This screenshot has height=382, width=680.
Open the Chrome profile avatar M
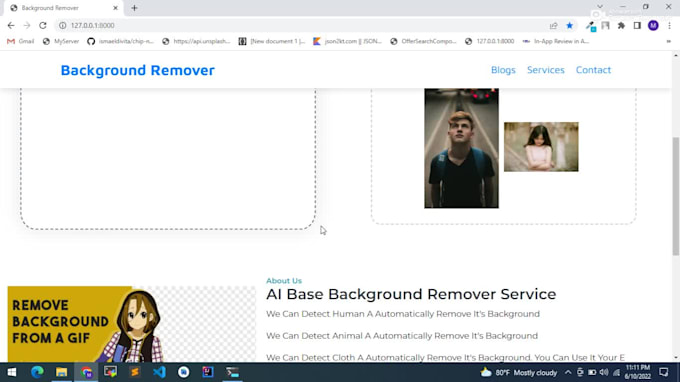(653, 26)
